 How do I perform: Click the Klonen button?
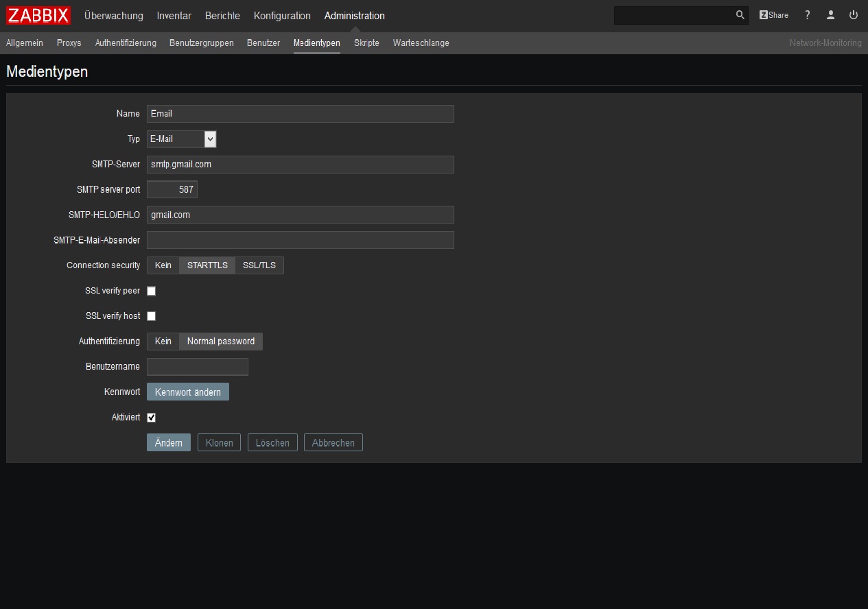pos(219,443)
